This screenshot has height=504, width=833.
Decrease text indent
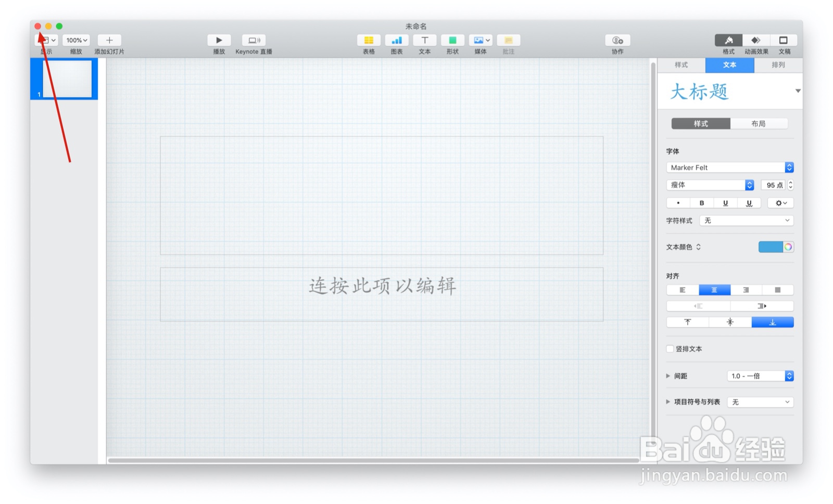pyautogui.click(x=698, y=306)
